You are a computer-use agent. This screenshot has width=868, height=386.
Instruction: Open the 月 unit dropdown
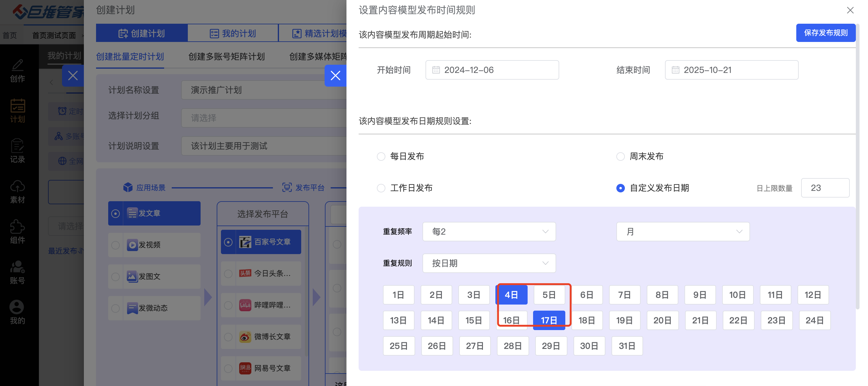[683, 232]
